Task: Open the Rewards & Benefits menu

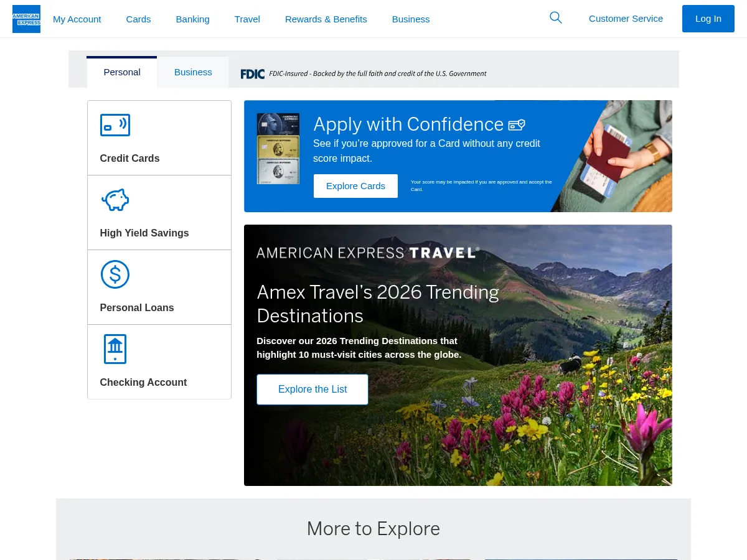Action: tap(326, 19)
